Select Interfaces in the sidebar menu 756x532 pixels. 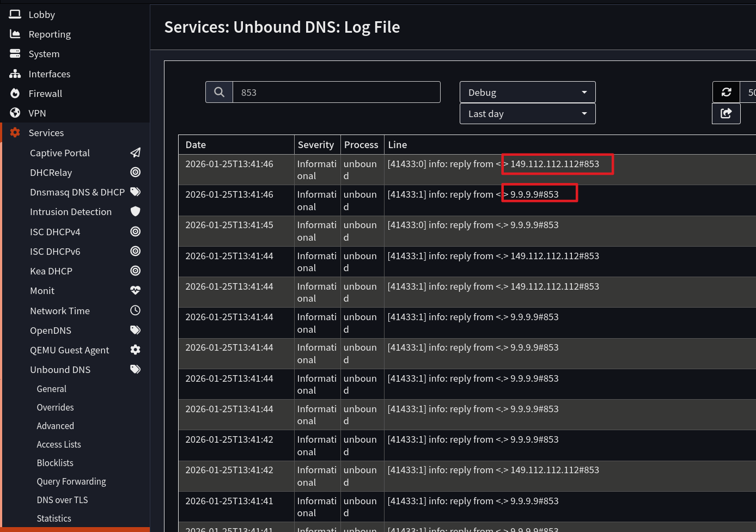point(49,74)
